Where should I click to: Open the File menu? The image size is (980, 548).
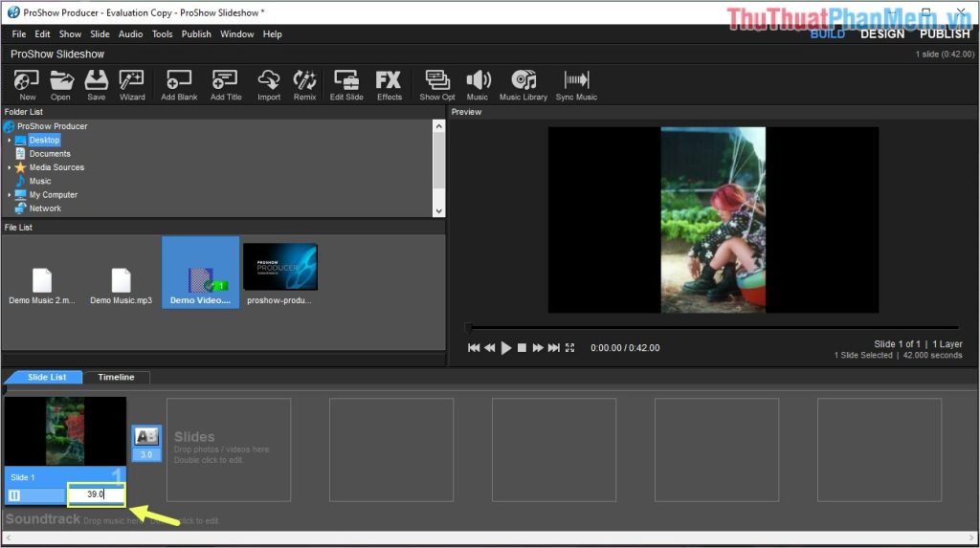pyautogui.click(x=19, y=34)
